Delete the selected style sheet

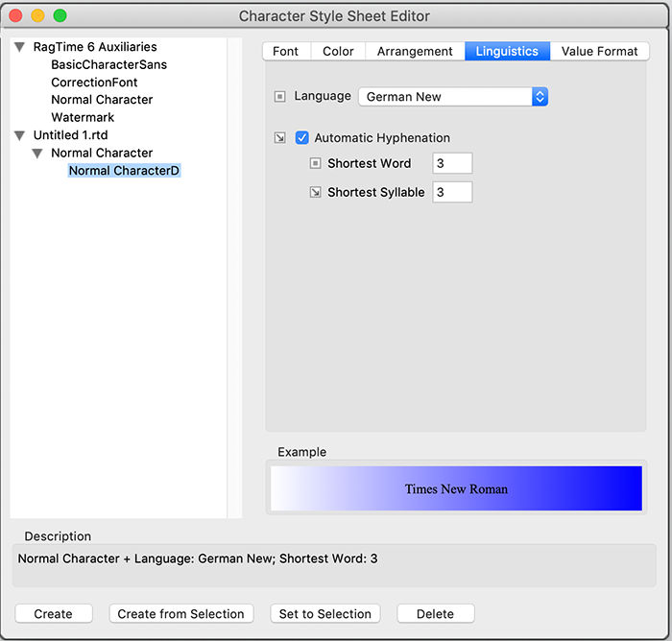pos(435,614)
